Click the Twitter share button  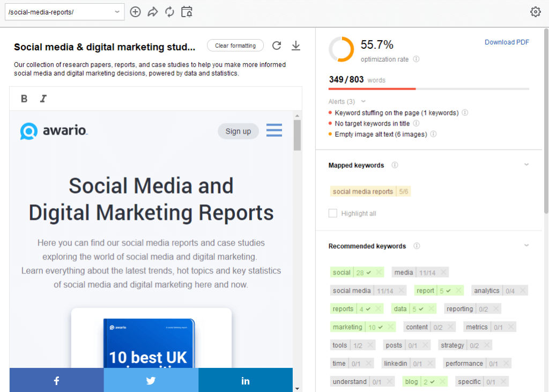tap(151, 380)
